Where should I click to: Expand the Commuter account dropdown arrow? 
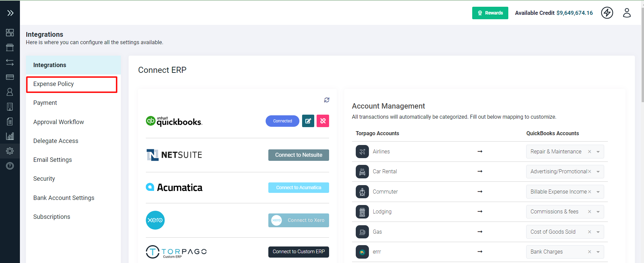tap(598, 192)
